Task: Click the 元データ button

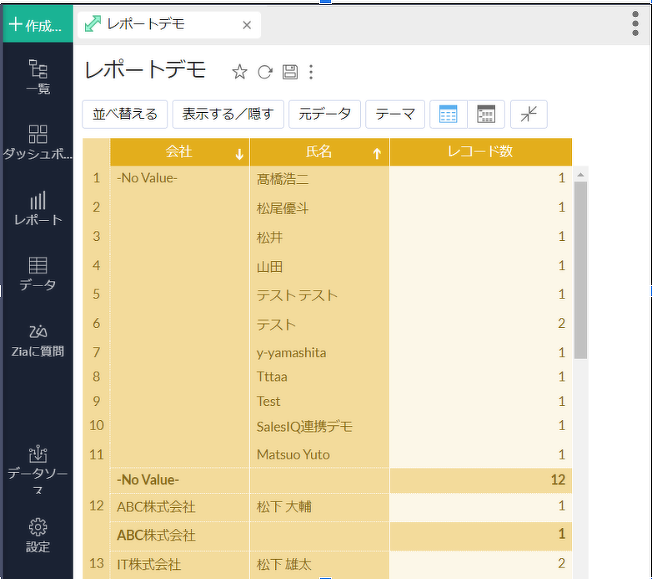Action: (x=325, y=114)
